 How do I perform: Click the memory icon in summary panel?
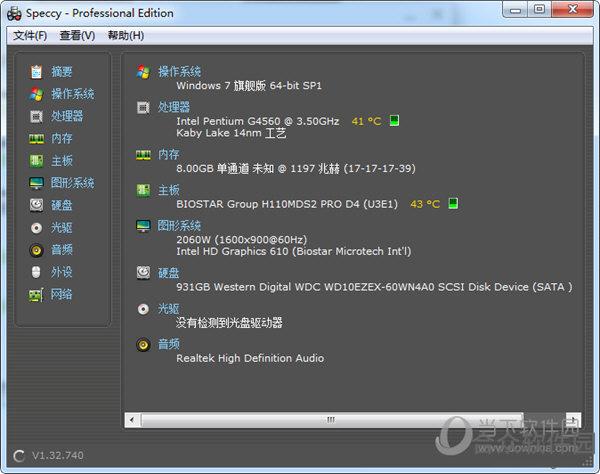click(143, 155)
